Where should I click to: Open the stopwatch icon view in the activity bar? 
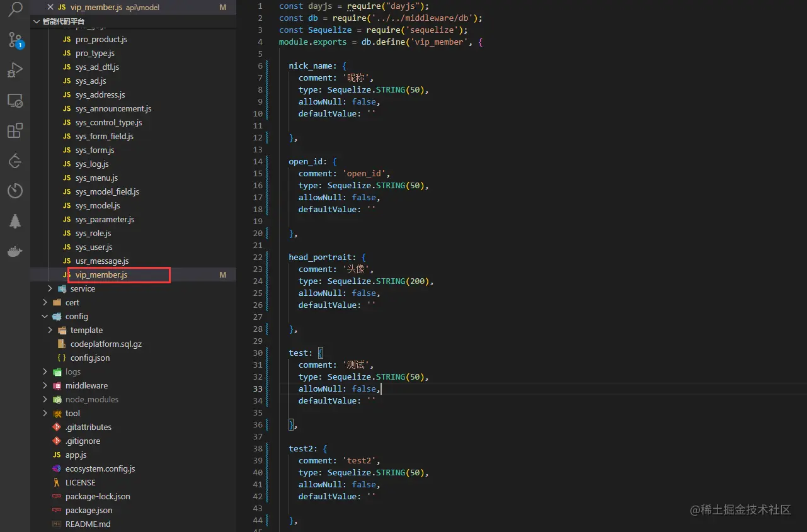pos(15,190)
